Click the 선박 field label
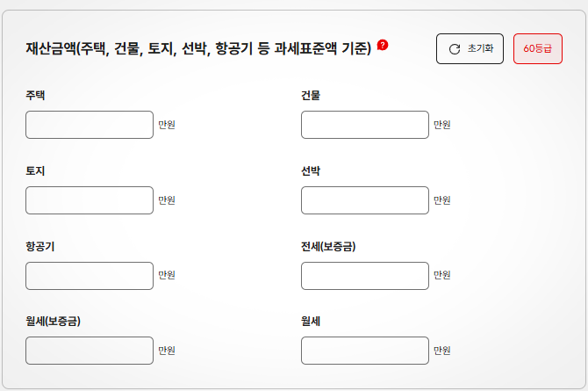588x391 pixels. click(311, 170)
